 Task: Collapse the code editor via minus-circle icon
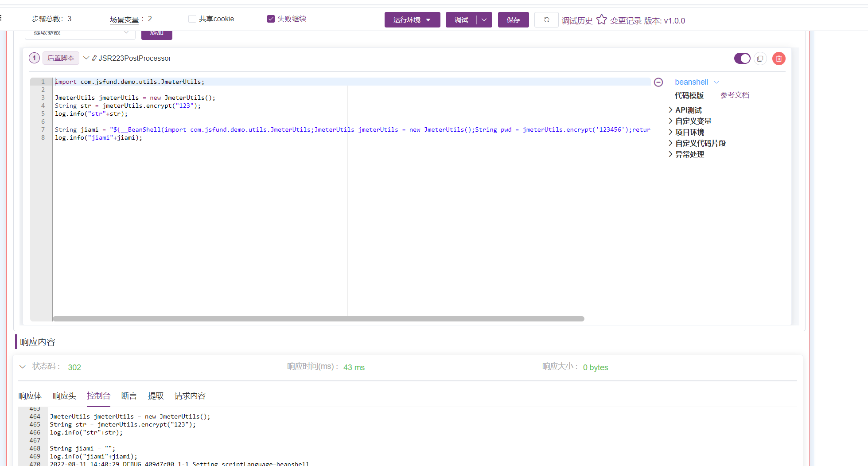coord(658,82)
